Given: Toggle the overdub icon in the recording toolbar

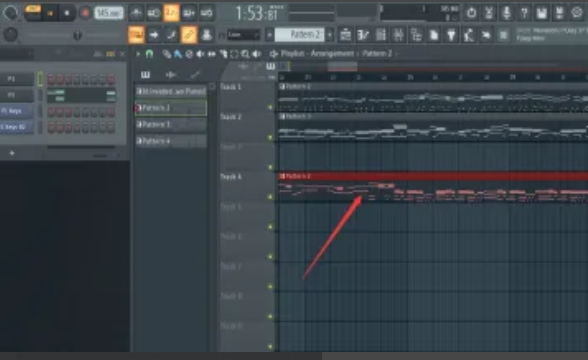Looking at the screenshot, I should [x=189, y=14].
